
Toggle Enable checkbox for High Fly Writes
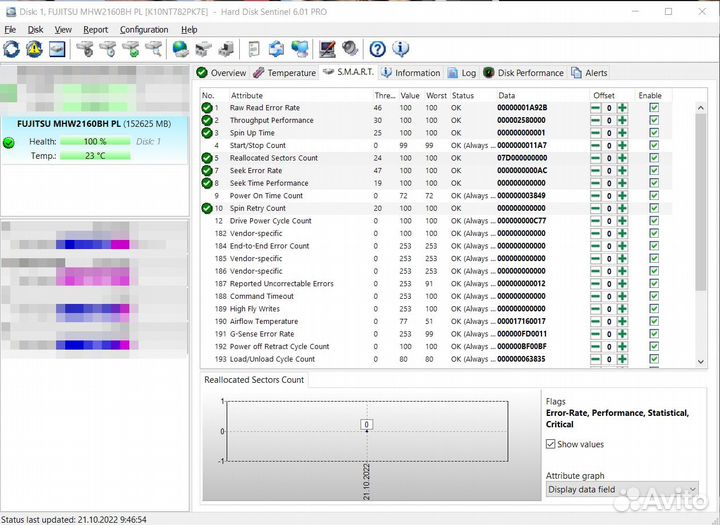tap(654, 309)
